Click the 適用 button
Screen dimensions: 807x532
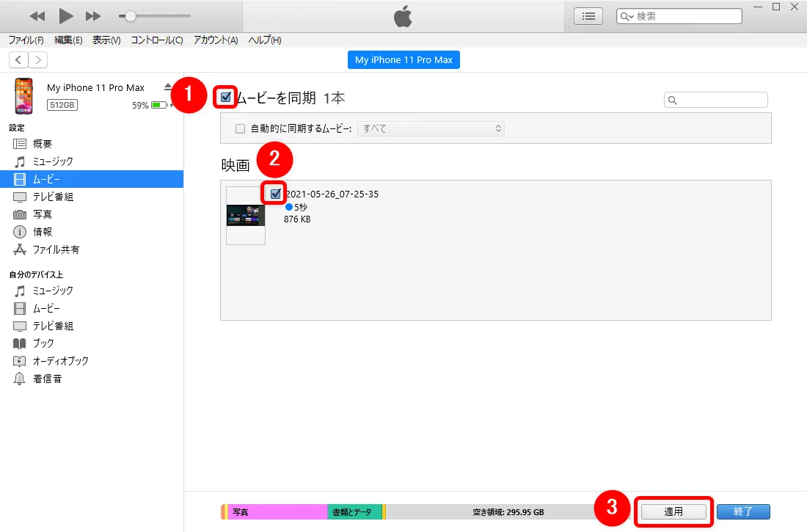673,511
